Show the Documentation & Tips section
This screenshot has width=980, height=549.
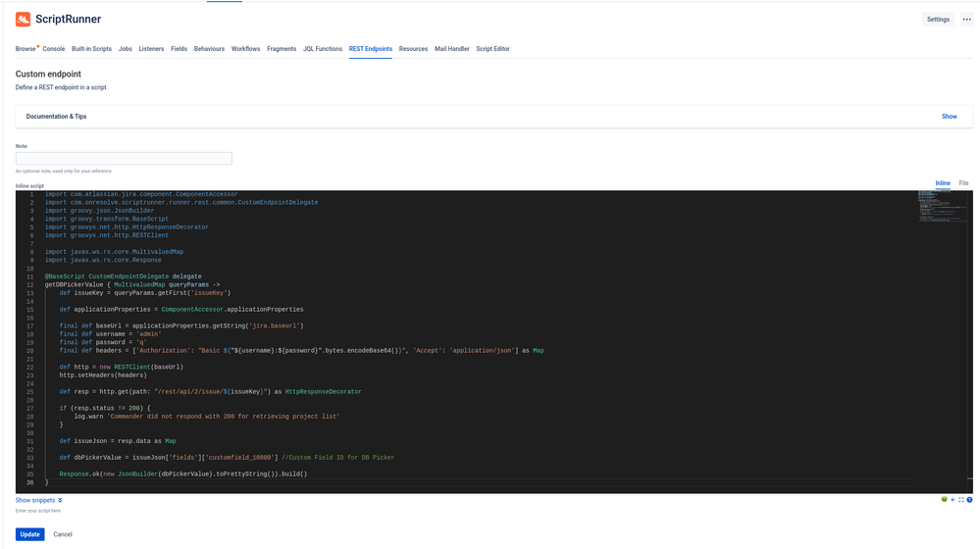tap(949, 116)
